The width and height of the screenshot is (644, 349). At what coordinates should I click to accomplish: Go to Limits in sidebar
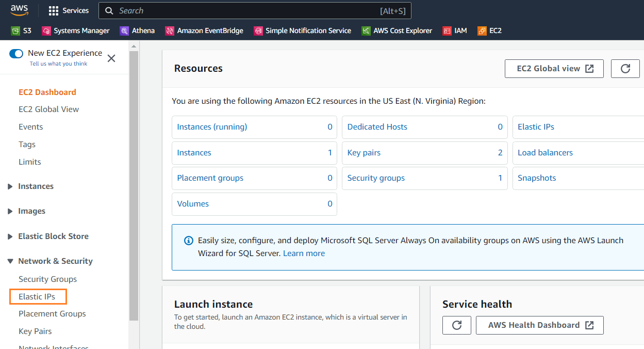(x=30, y=162)
